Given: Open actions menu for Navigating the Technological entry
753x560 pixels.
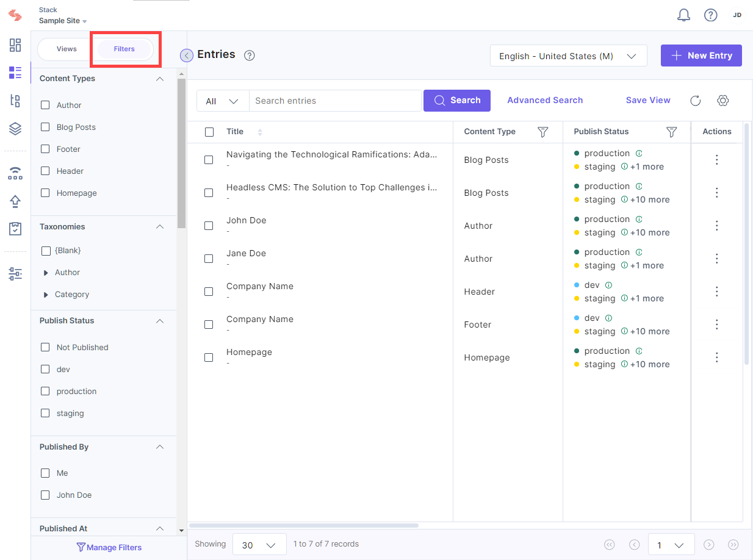Looking at the screenshot, I should (x=717, y=160).
